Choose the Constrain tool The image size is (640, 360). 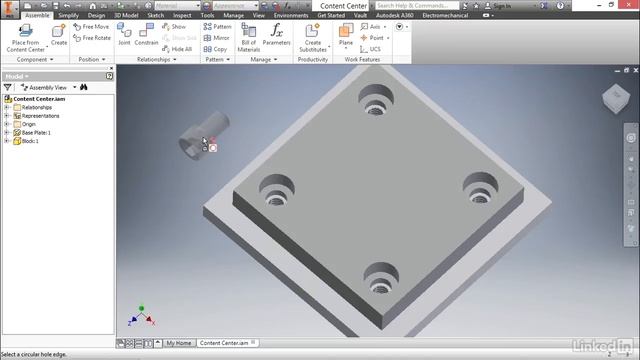point(146,35)
